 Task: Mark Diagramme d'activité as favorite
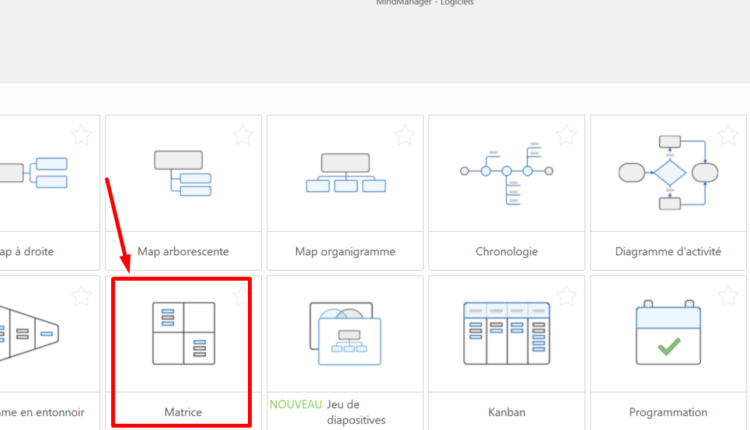point(727,134)
